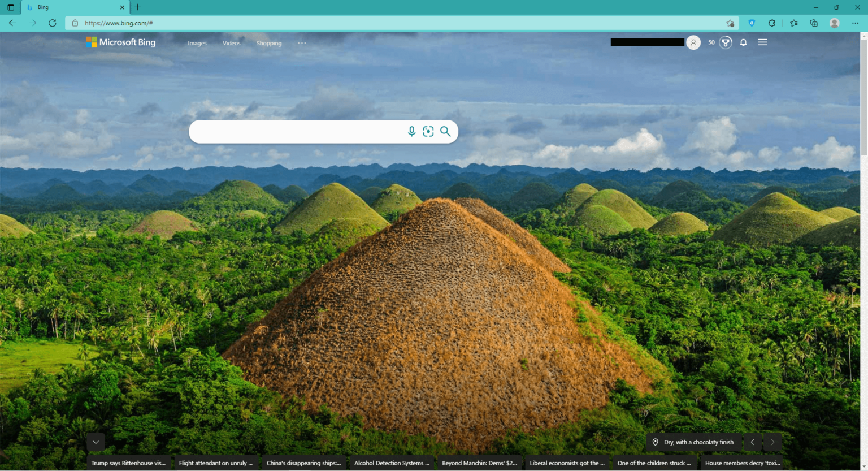This screenshot has height=471, width=868.
Task: Expand the three-dots more menu in Bing nav
Action: pyautogui.click(x=302, y=43)
